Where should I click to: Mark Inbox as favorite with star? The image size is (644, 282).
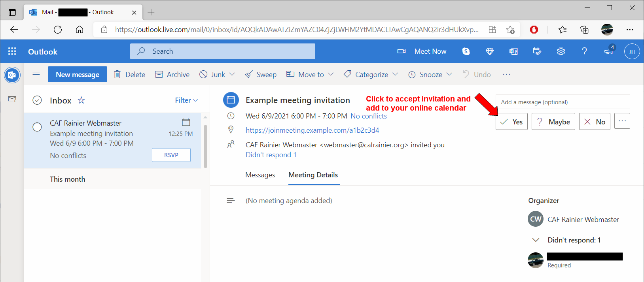pos(81,100)
